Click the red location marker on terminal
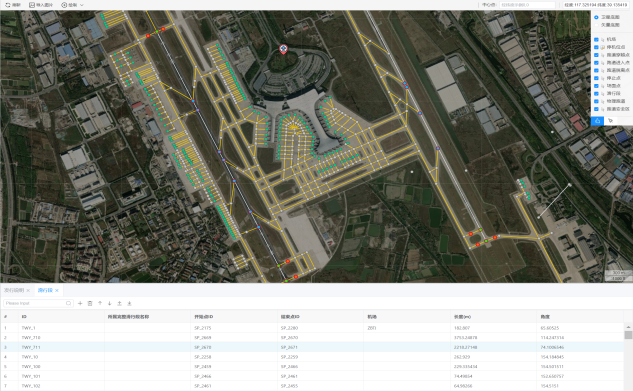633x391 pixels. pyautogui.click(x=283, y=49)
